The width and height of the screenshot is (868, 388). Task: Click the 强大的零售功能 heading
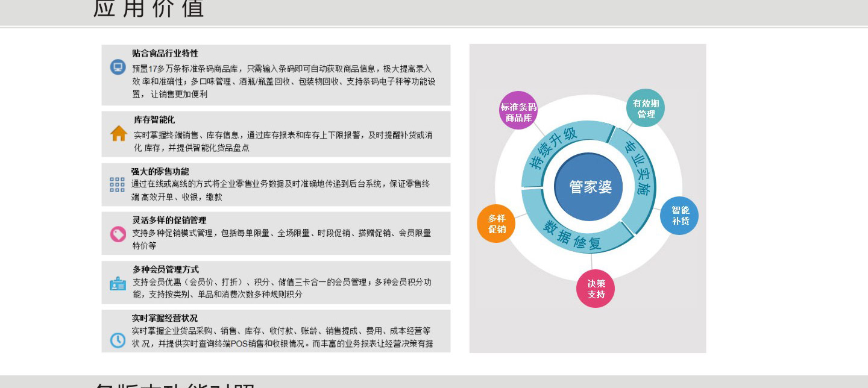(x=160, y=172)
